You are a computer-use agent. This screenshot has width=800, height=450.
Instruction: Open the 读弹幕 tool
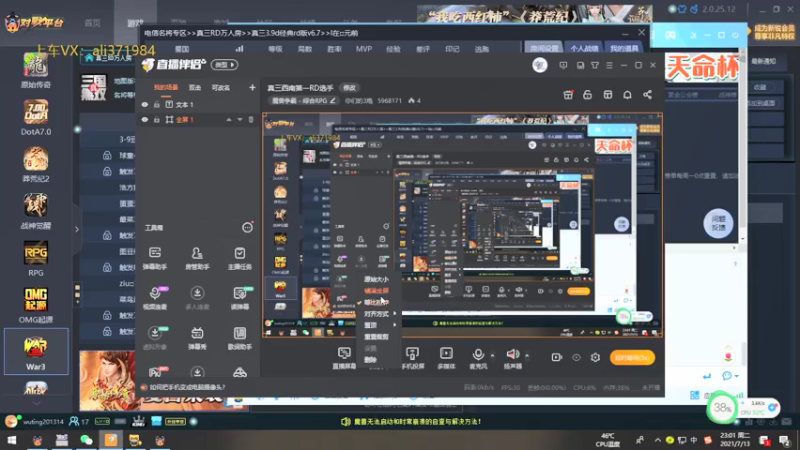(x=239, y=298)
